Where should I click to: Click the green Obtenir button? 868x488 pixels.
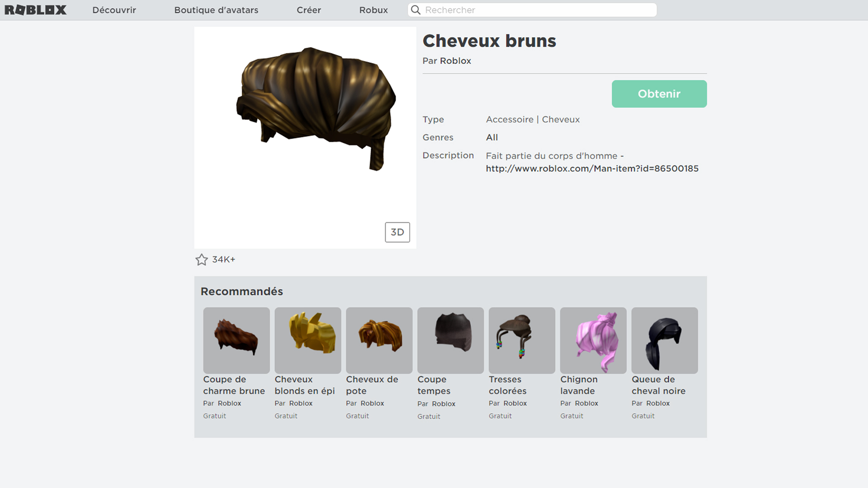click(659, 94)
